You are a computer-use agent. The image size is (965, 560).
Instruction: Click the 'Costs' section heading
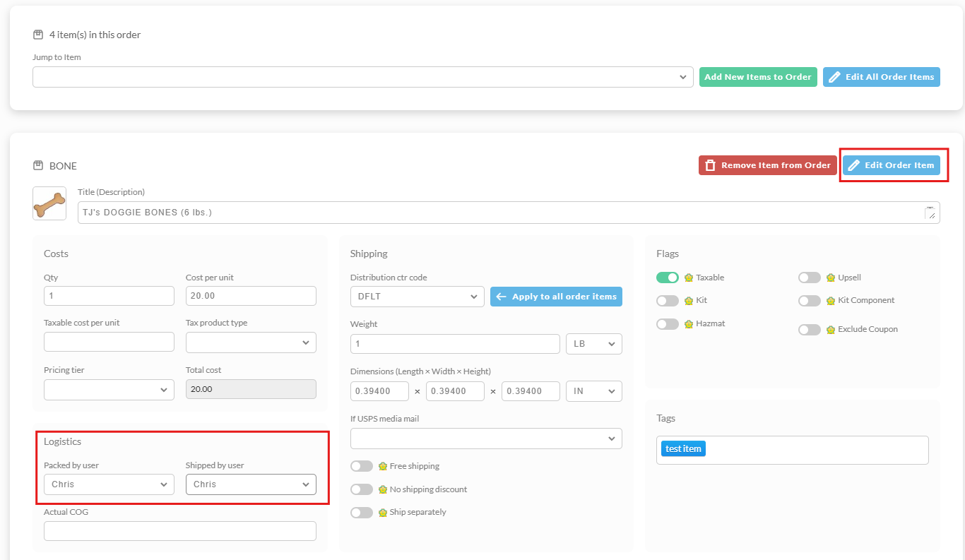[56, 254]
